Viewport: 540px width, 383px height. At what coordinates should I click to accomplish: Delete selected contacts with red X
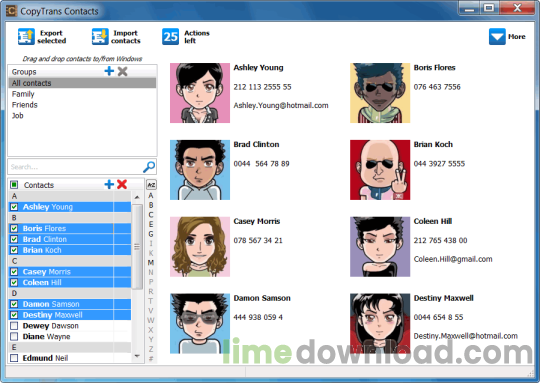pos(122,184)
